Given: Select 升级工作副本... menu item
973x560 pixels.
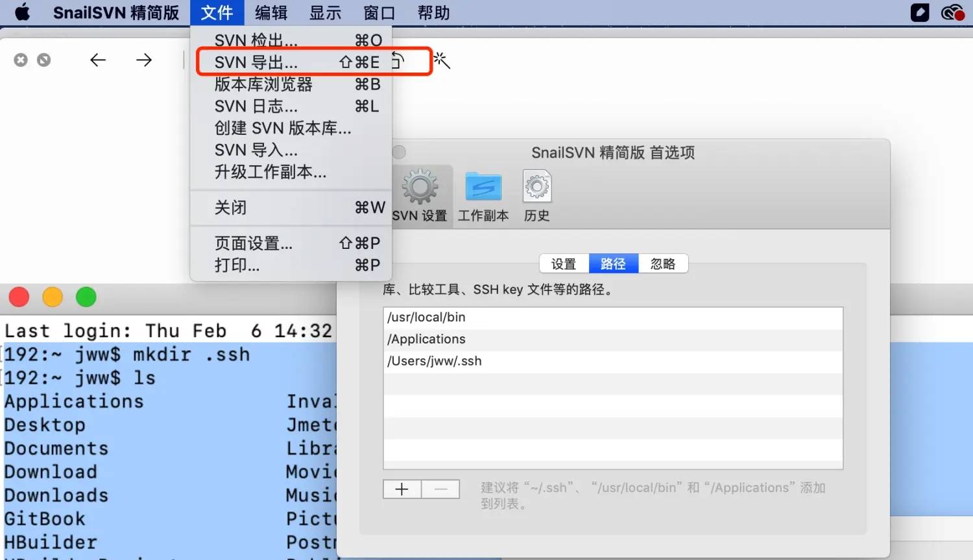Looking at the screenshot, I should [x=291, y=172].
